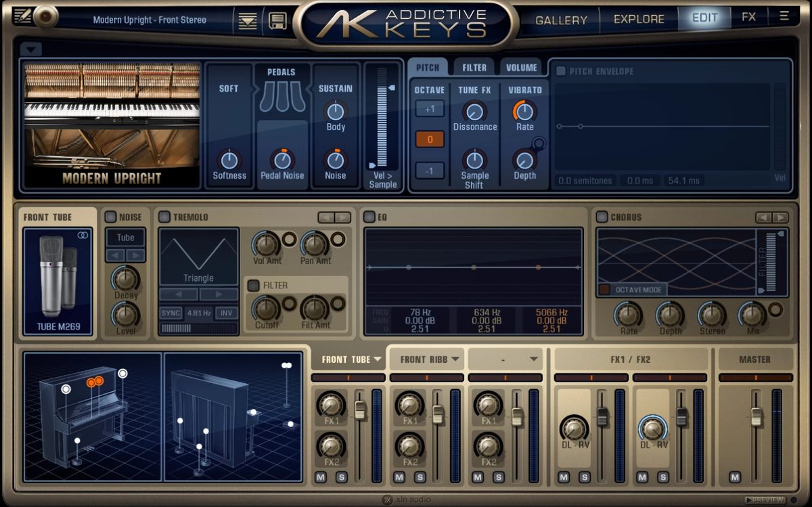Open the hamburger menu icon
The image size is (812, 507).
[784, 17]
